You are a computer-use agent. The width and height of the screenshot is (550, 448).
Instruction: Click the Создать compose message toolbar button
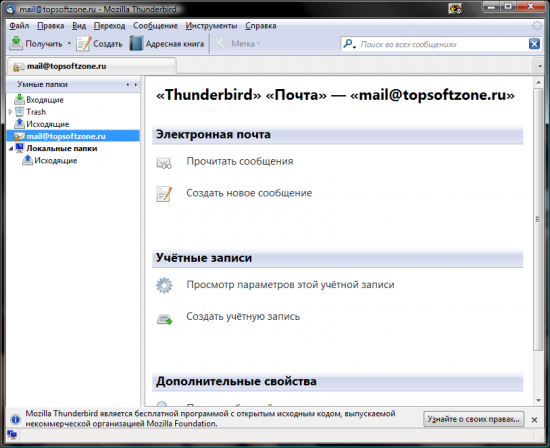100,44
